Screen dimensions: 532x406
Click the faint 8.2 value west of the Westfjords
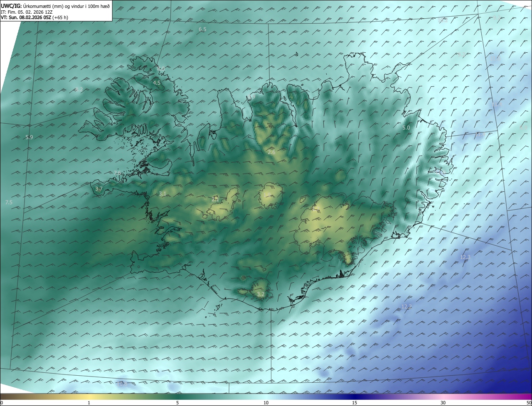pos(79,90)
